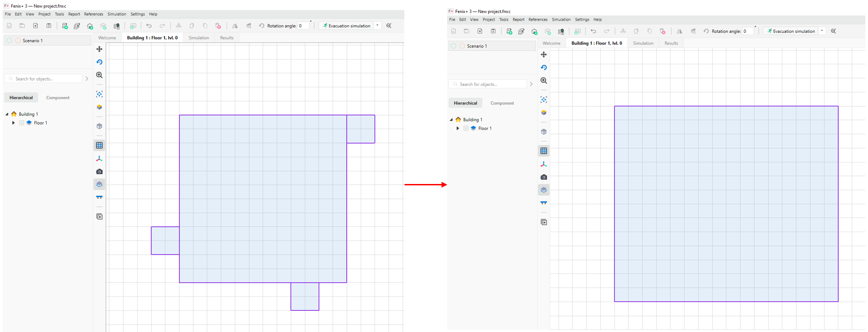Select the pan/move tool in left window
868x332 pixels.
point(99,49)
